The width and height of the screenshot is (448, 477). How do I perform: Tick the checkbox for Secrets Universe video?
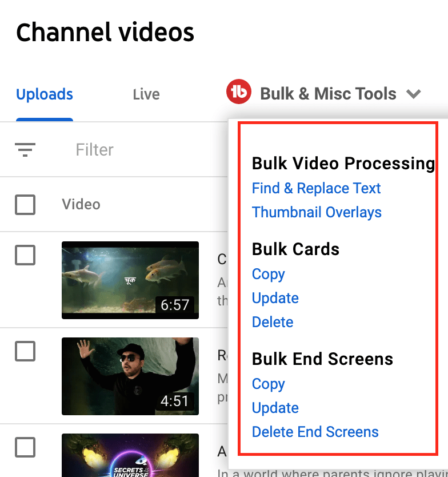[x=25, y=447]
